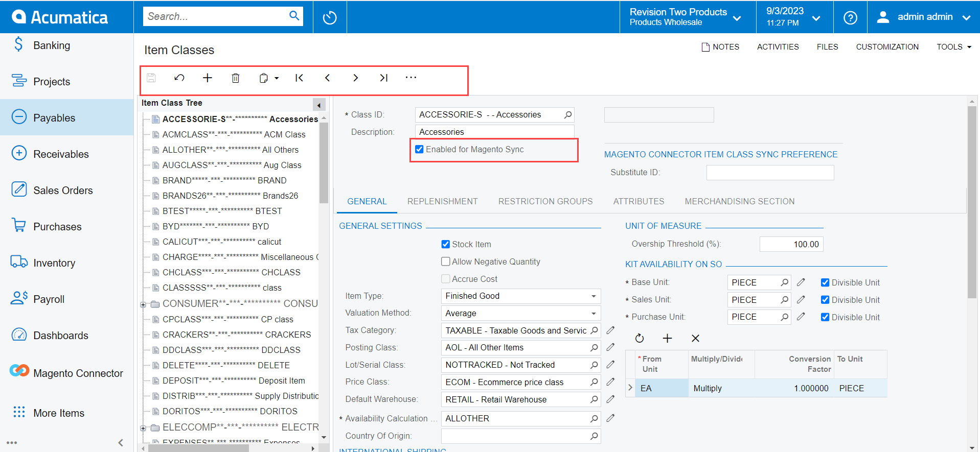Open the admin admin user menu

coord(924,17)
